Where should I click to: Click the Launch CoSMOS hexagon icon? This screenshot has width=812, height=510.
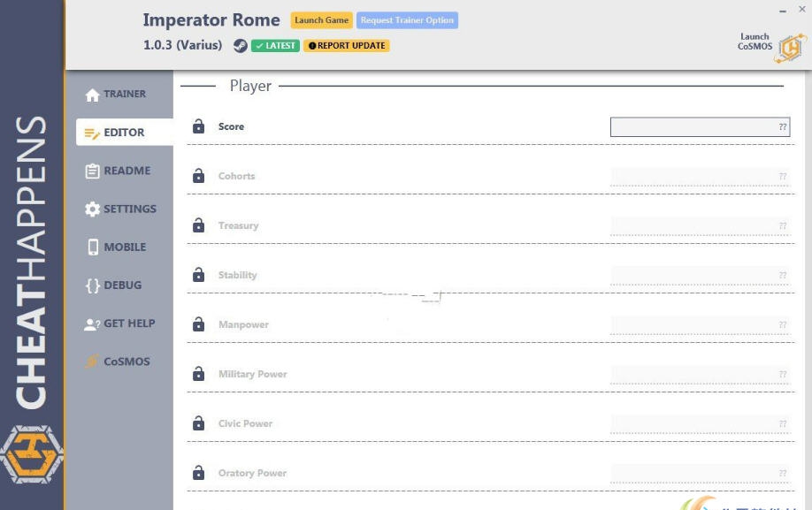click(x=791, y=48)
